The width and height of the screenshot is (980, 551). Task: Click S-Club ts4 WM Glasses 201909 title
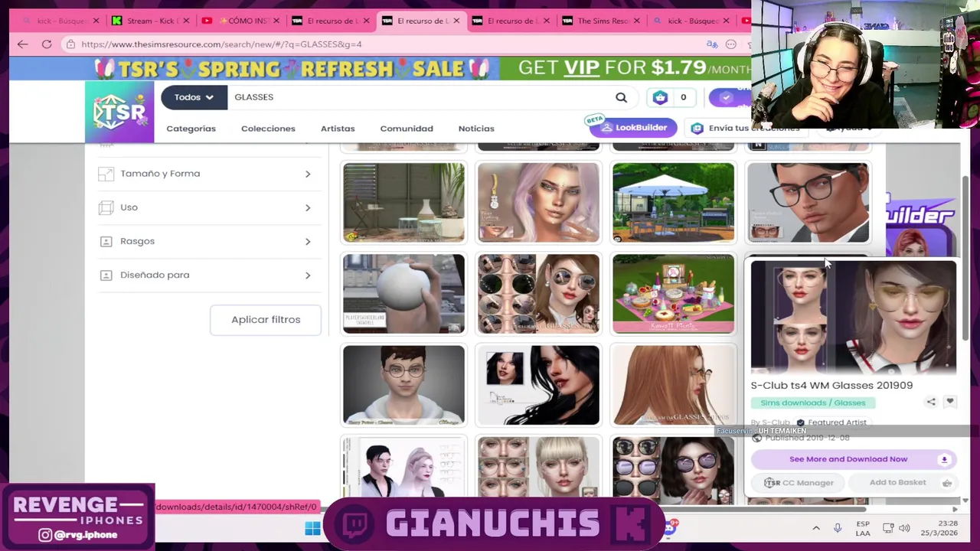(x=831, y=386)
